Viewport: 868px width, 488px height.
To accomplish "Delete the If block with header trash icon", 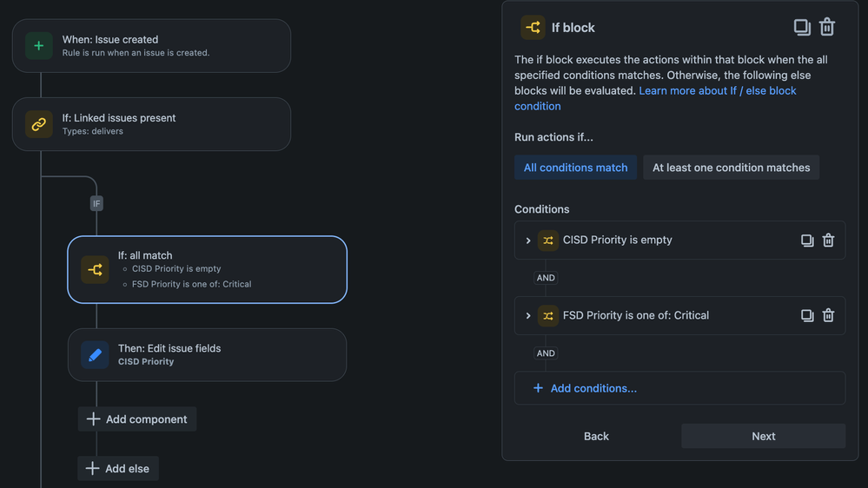I will click(x=827, y=27).
